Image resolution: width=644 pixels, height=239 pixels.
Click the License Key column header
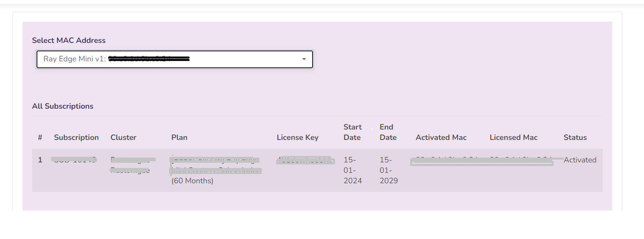pyautogui.click(x=297, y=138)
